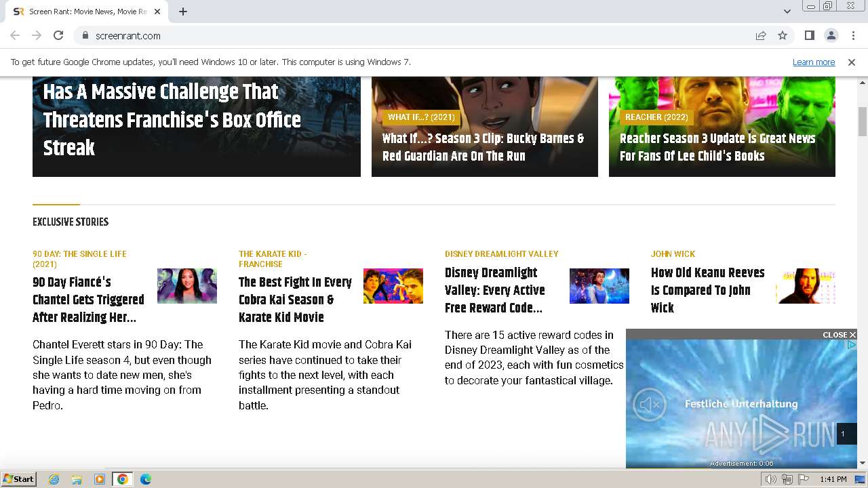868x488 pixels.
Task: Open Windows Media Player taskbar icon
Action: tap(100, 479)
